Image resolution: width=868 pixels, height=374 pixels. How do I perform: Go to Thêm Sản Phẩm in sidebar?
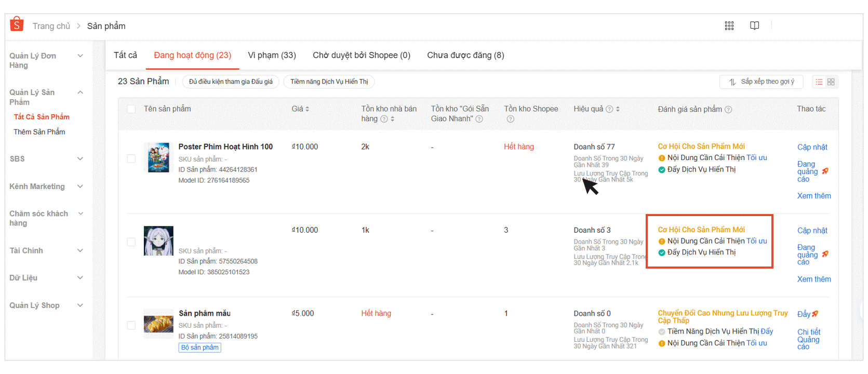(39, 132)
